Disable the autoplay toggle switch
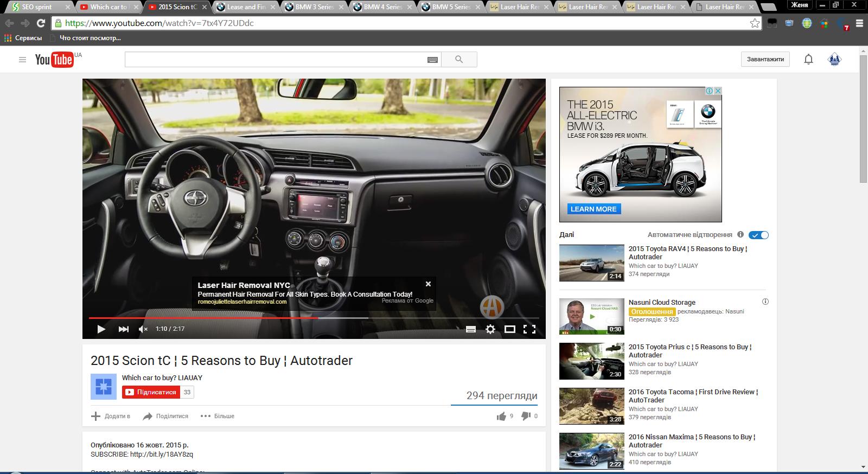Viewport: 868px width, 474px height. [x=758, y=235]
